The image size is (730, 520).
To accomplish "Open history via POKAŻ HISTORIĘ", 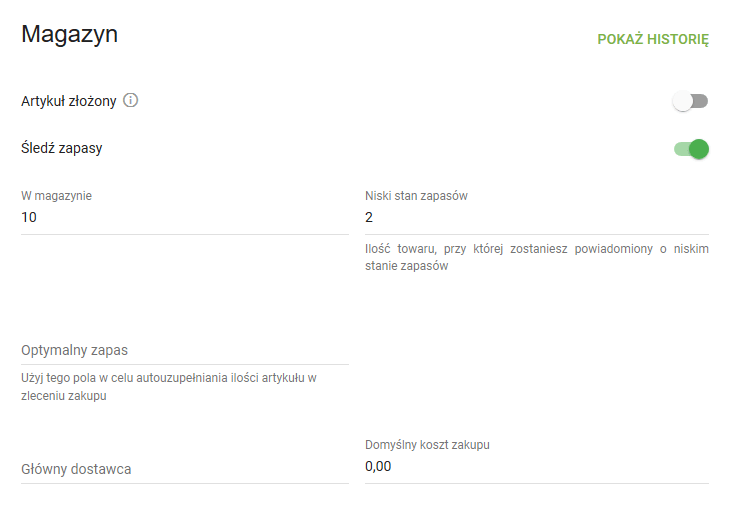I will pyautogui.click(x=652, y=40).
